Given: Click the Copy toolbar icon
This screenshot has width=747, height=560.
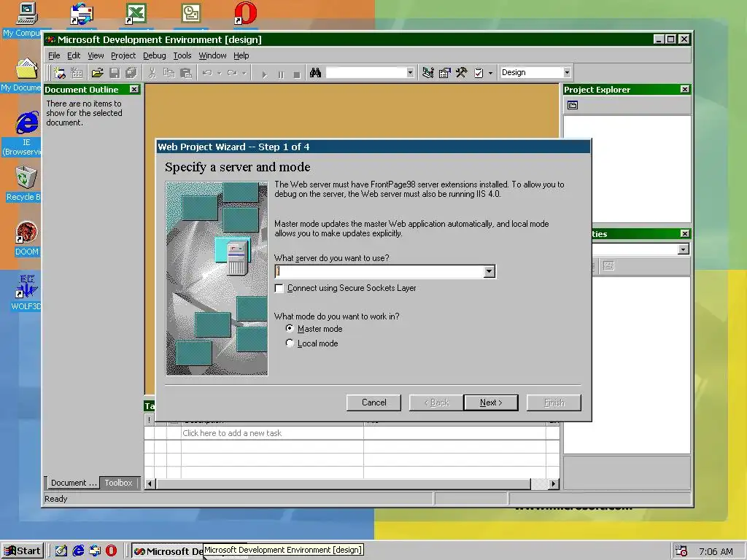Looking at the screenshot, I should (169, 73).
